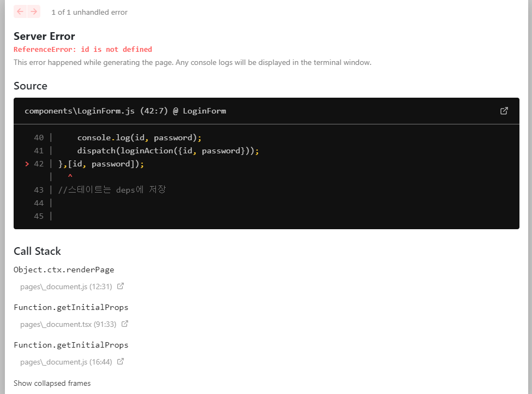Click external-link icon beside _document.tsx (91:33)
Viewport: 532px width, 394px height.
coord(125,324)
